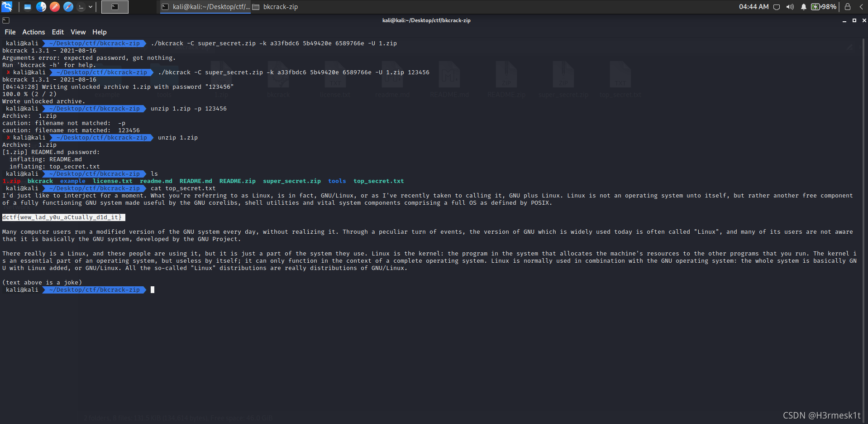The image size is (868, 424).
Task: Click 'README.zip' in the ls listing
Action: coord(238,181)
